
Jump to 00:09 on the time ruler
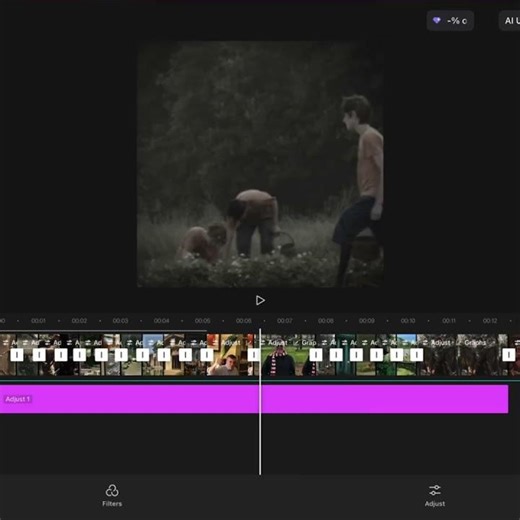point(367,321)
